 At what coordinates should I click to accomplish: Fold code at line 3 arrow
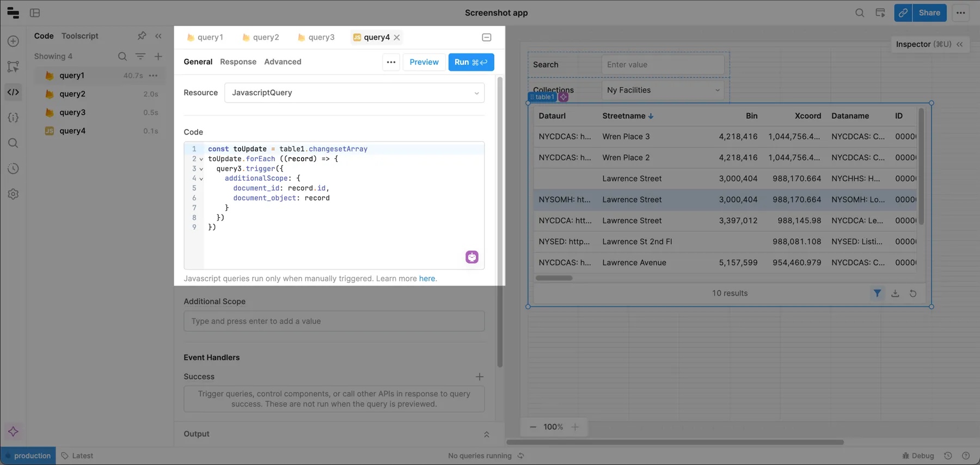point(201,169)
